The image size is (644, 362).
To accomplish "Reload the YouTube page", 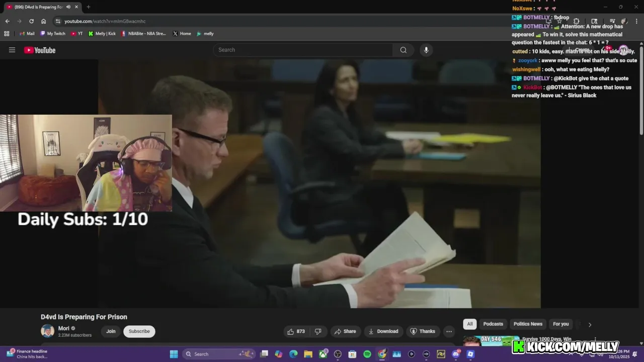I will pos(31,21).
